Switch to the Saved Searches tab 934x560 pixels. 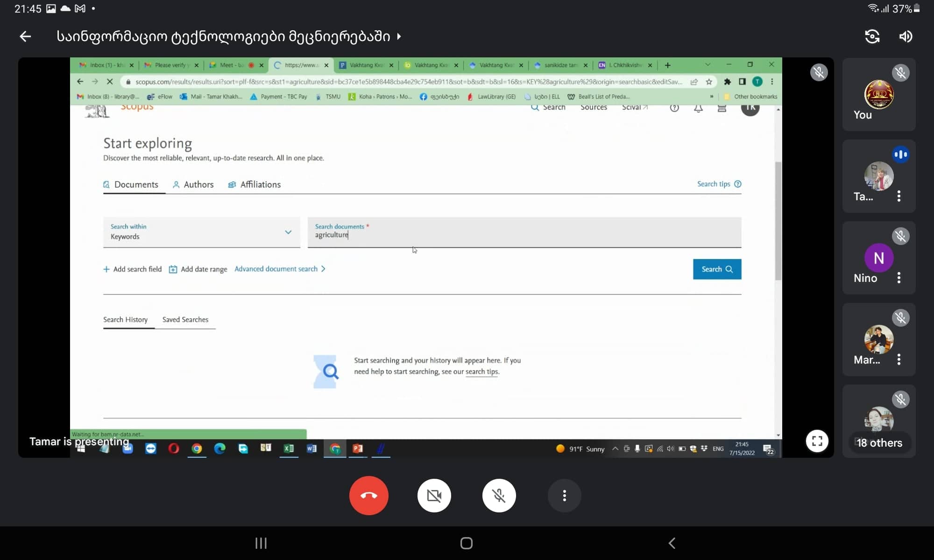pyautogui.click(x=185, y=320)
